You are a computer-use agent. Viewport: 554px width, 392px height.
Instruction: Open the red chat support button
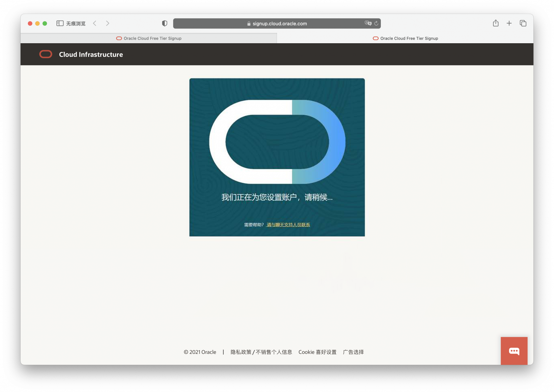pos(514,351)
